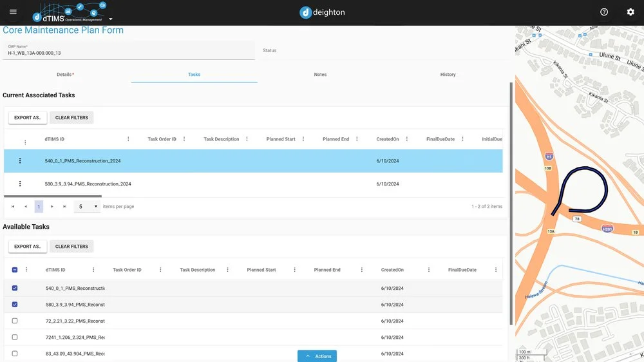Image resolution: width=644 pixels, height=362 pixels.
Task: Open the help question mark icon
Action: click(604, 12)
